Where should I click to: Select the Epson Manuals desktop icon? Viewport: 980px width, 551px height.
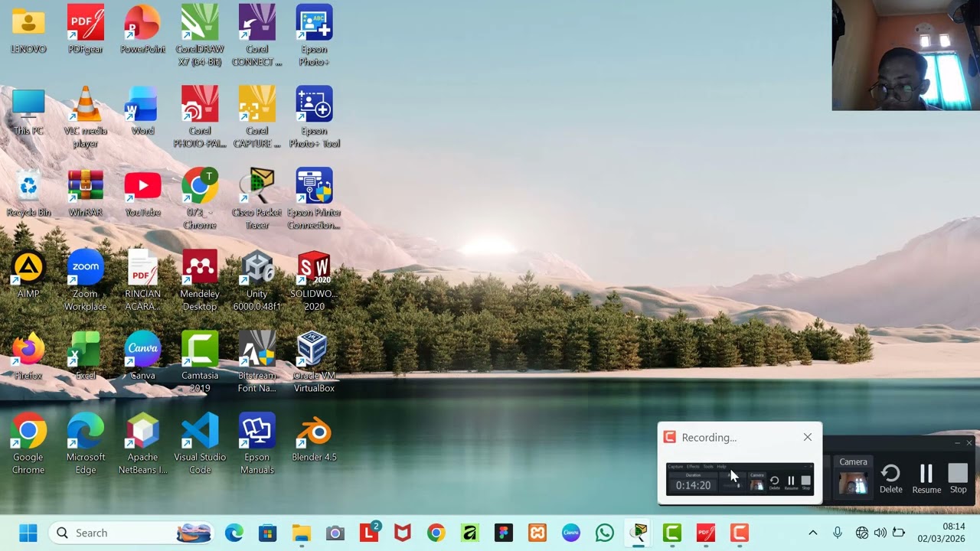257,444
